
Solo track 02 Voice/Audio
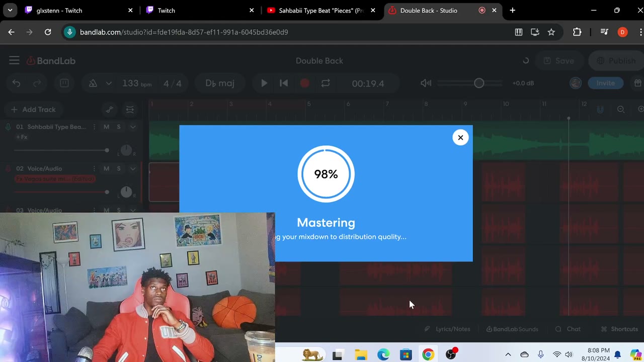119,168
